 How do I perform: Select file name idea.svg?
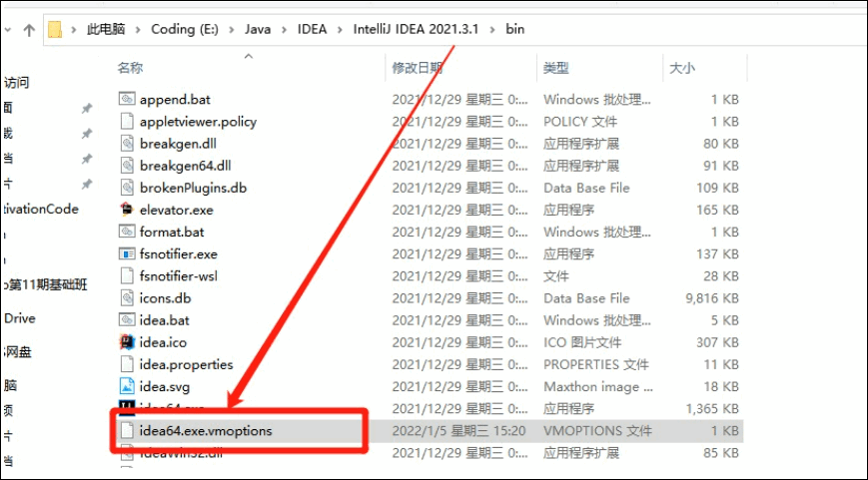point(165,387)
